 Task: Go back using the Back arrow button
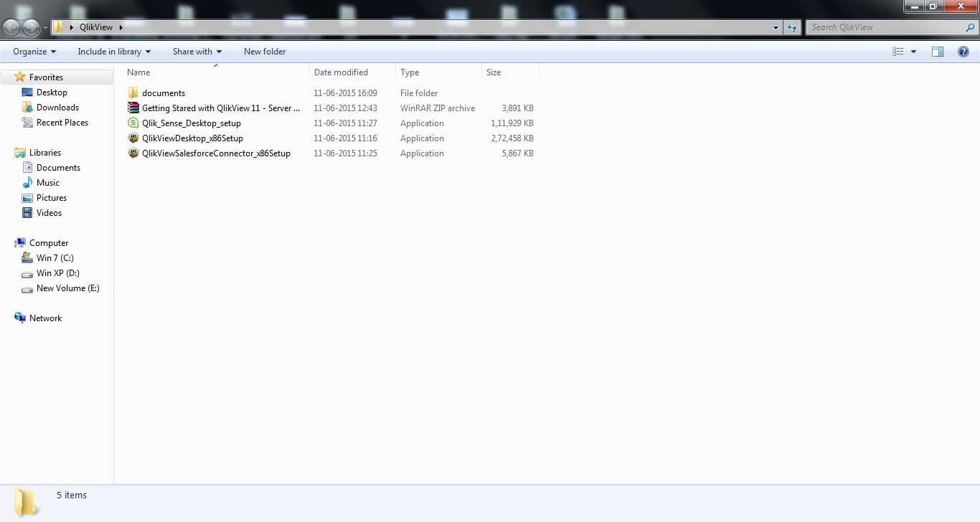(11, 27)
